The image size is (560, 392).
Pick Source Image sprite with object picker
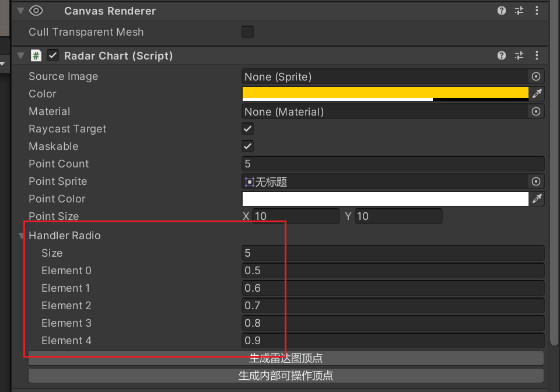pyautogui.click(x=536, y=76)
